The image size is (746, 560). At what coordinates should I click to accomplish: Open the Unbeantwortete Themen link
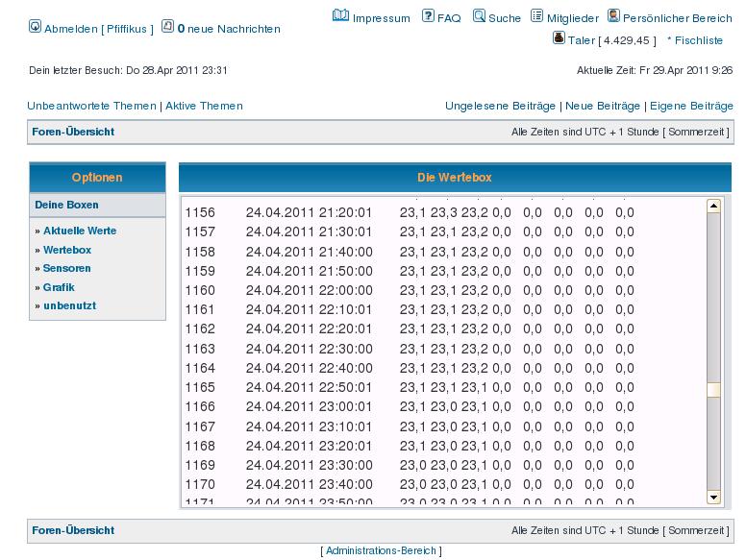tap(92, 106)
